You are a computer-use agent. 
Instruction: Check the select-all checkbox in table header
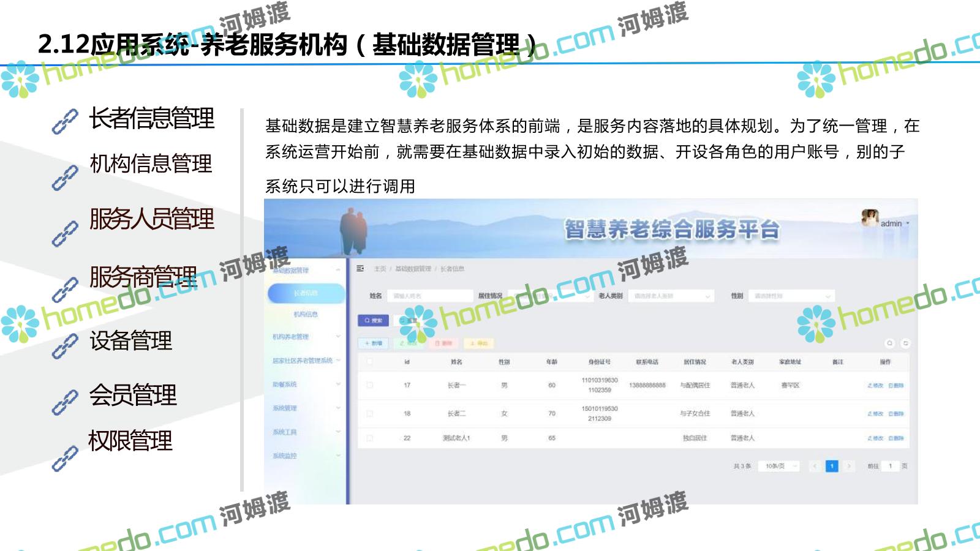pyautogui.click(x=369, y=362)
